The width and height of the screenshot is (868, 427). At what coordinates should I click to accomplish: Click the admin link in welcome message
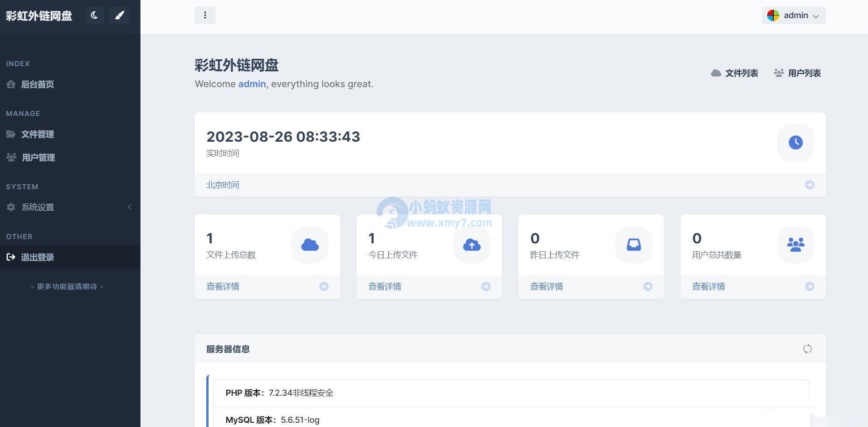(252, 84)
